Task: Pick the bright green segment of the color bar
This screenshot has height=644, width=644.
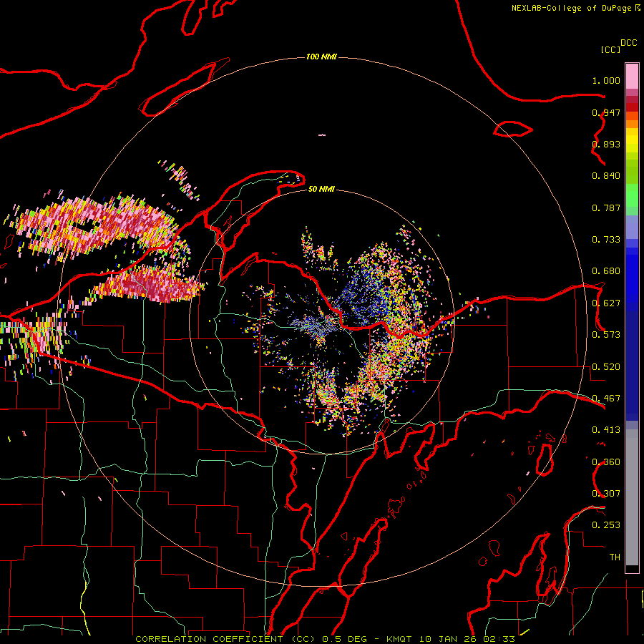Action: [x=632, y=195]
